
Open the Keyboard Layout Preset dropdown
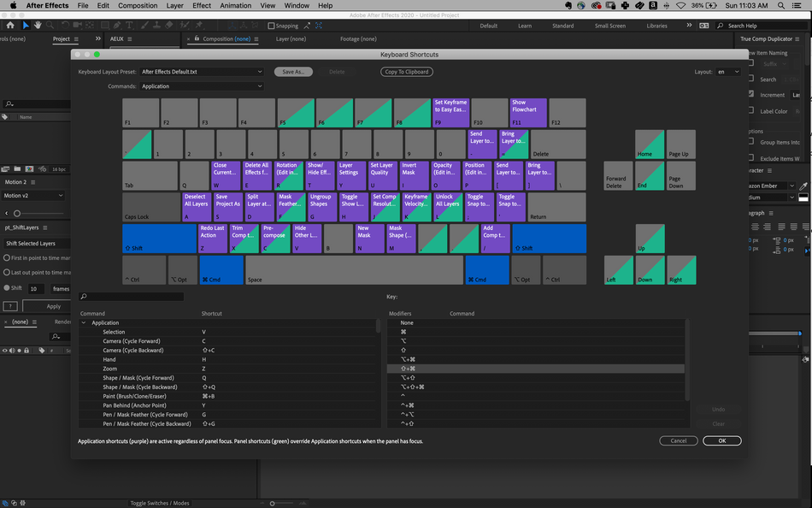202,72
